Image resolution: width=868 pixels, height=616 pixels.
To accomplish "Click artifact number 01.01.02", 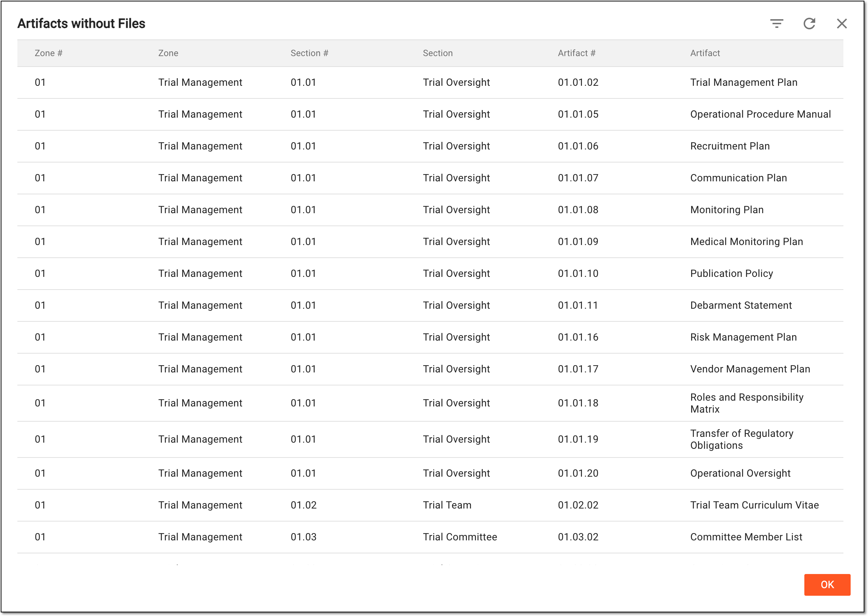I will [578, 82].
